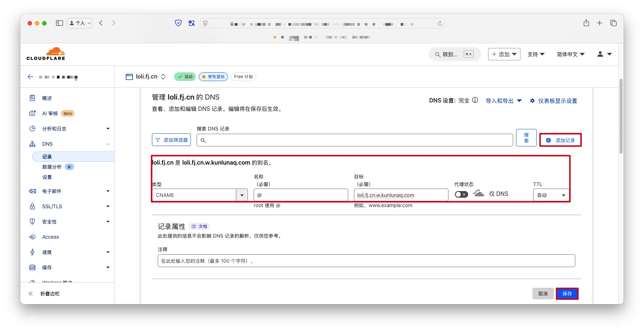The width and height of the screenshot is (644, 331).
Task: Open the account user icon menu
Action: coord(604,54)
